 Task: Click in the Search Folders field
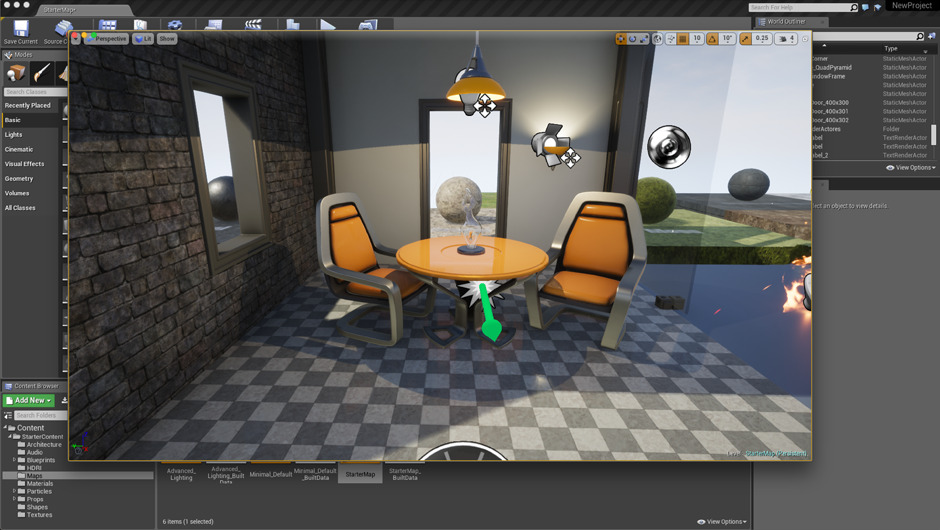pos(40,415)
